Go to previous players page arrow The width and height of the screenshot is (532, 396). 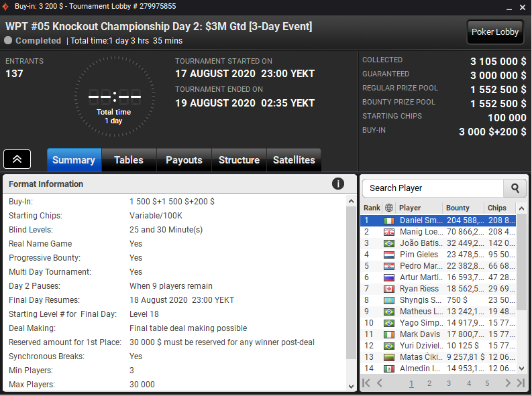[380, 383]
